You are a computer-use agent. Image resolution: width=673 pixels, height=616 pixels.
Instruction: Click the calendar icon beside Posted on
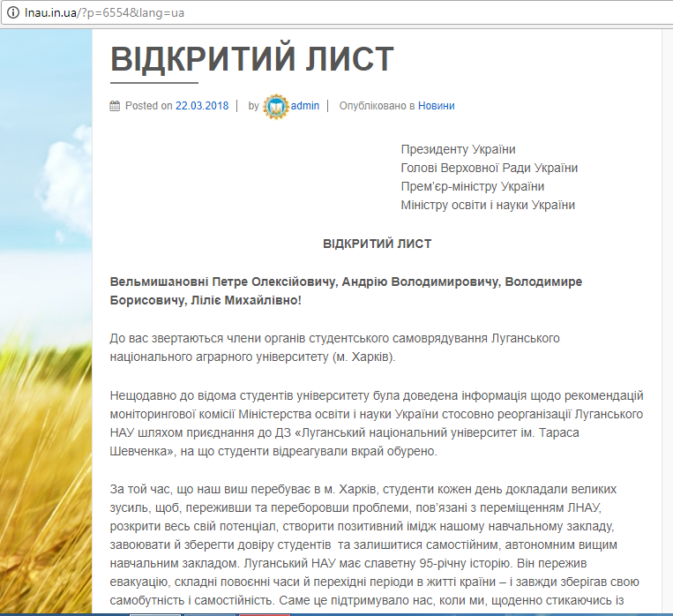pyautogui.click(x=115, y=106)
